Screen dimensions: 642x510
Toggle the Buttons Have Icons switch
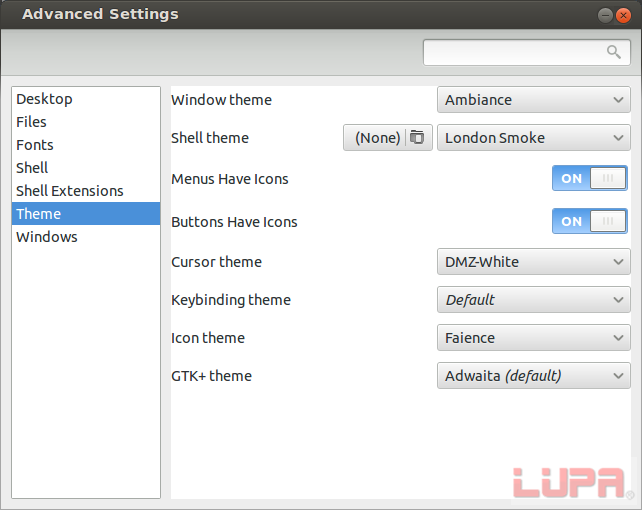[x=590, y=221]
